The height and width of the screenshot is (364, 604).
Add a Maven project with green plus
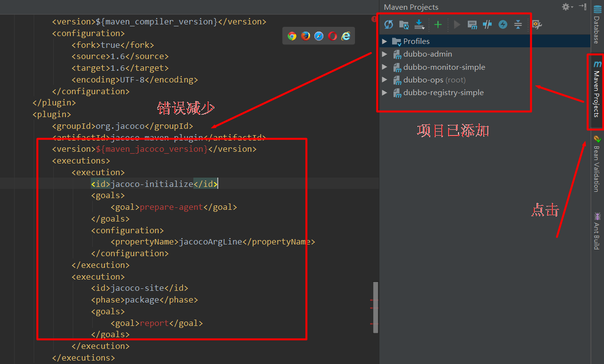coord(438,24)
